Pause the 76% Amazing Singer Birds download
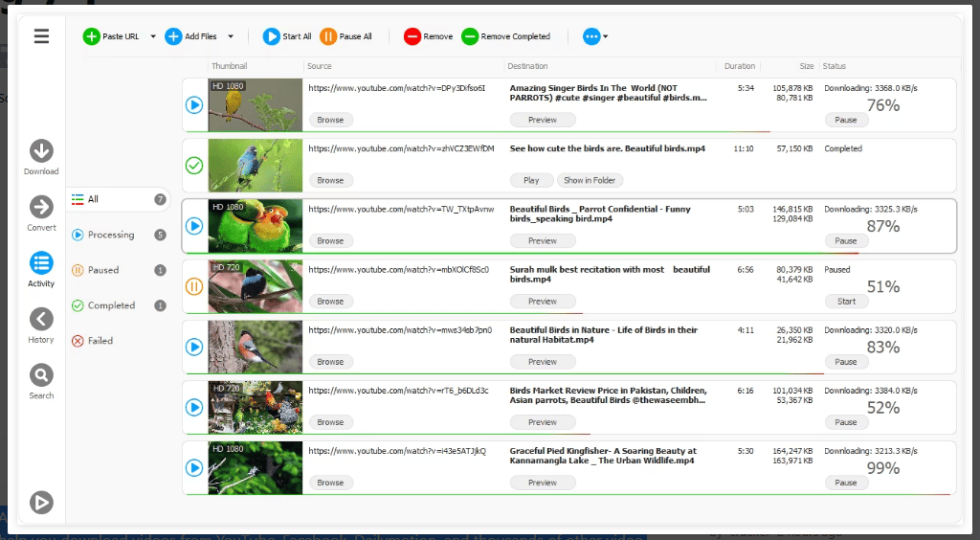The image size is (980, 540). point(846,120)
